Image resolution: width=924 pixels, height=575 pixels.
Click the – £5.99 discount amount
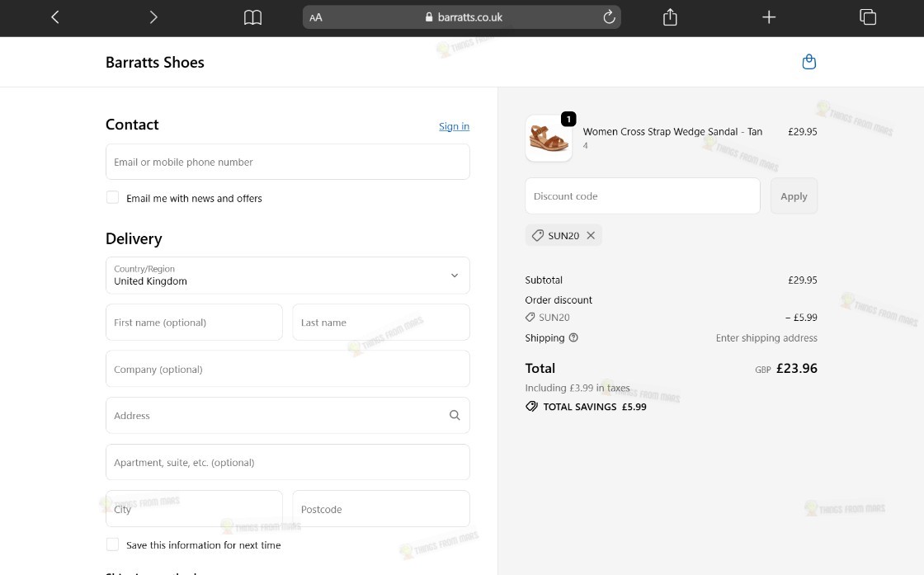[x=801, y=317]
